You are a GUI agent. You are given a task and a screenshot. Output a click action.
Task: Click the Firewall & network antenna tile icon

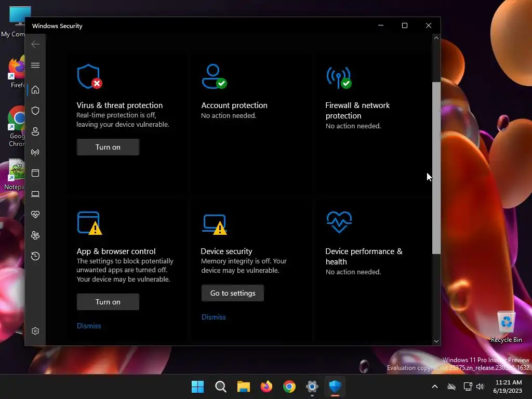339,78
